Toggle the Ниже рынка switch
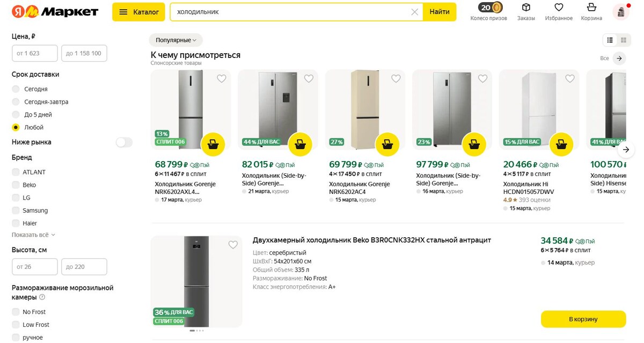 [x=124, y=142]
